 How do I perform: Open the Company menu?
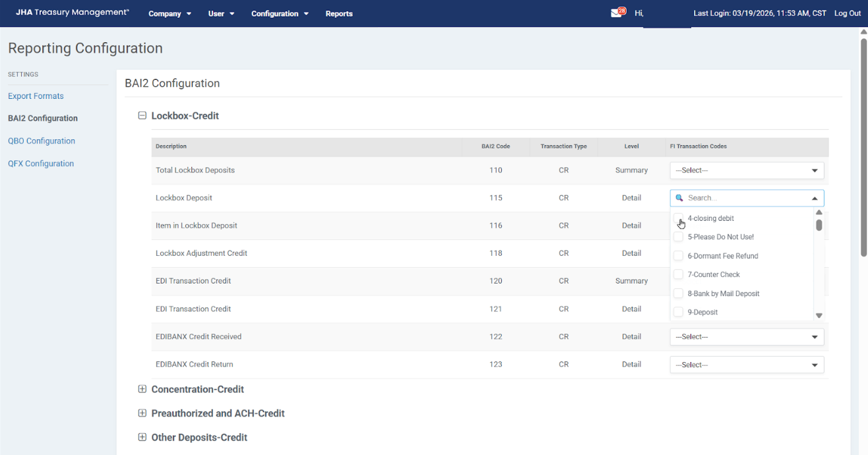(x=170, y=13)
